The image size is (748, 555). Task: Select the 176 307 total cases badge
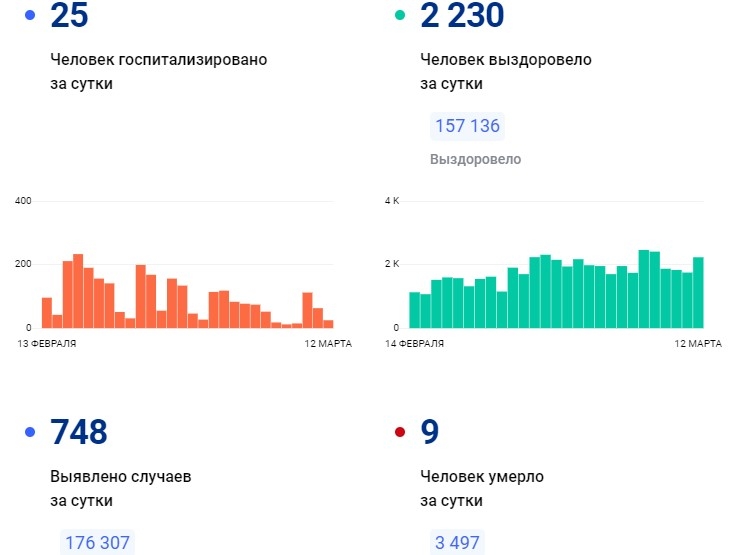(x=97, y=543)
